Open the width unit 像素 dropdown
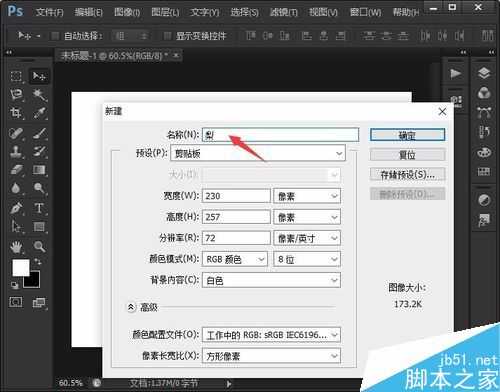 point(307,196)
